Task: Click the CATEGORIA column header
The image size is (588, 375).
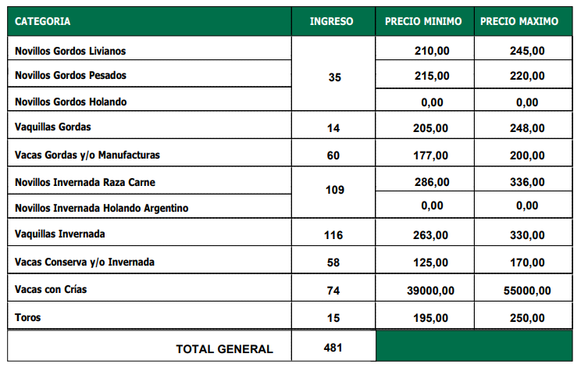Action: click(x=43, y=21)
